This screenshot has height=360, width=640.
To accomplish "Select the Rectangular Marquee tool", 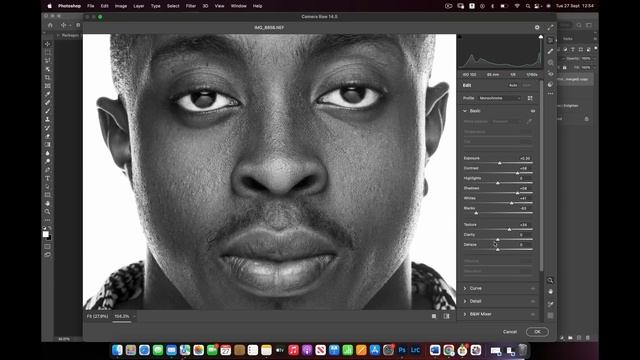I will 48,52.
